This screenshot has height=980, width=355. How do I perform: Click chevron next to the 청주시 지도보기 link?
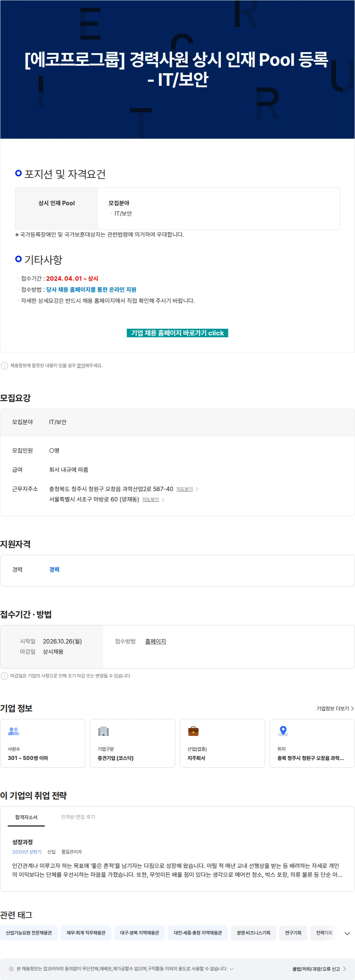coord(197,489)
